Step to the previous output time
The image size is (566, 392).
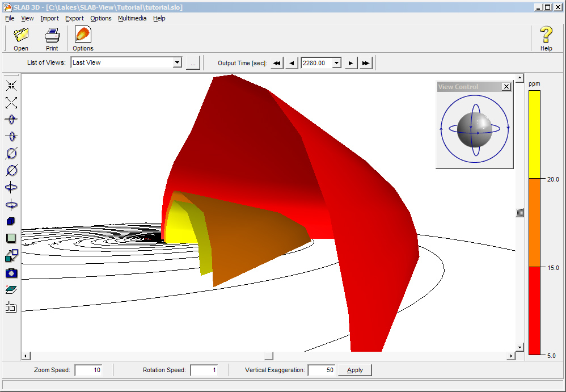292,63
